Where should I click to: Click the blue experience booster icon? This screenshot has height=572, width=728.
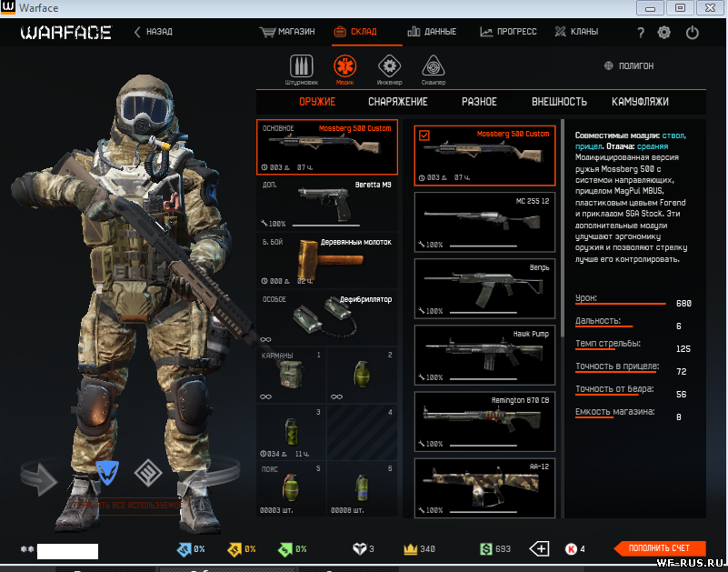click(x=184, y=549)
